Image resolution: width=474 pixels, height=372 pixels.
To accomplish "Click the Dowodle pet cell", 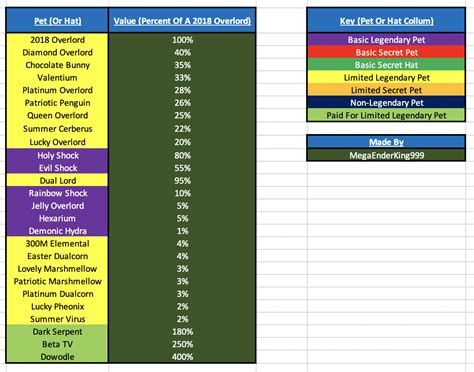I will click(57, 357).
